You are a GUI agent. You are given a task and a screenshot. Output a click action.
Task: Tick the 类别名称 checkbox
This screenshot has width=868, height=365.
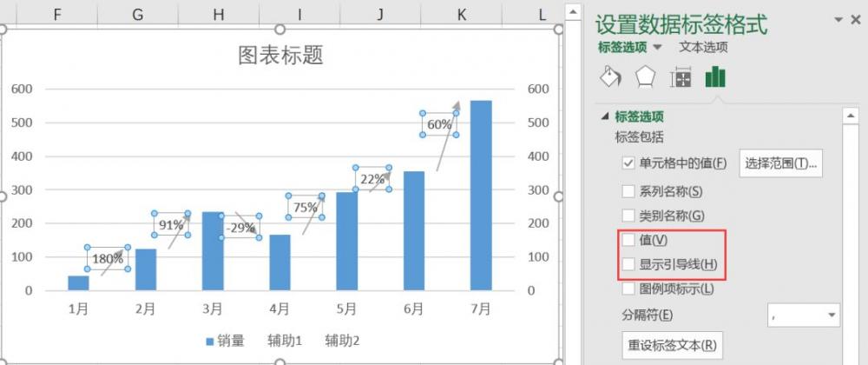point(628,216)
